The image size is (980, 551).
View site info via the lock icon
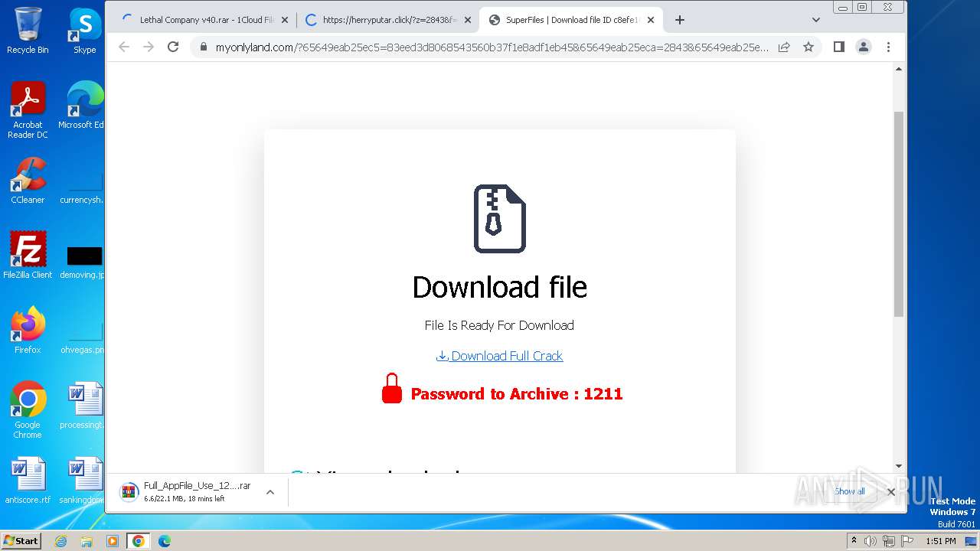203,47
